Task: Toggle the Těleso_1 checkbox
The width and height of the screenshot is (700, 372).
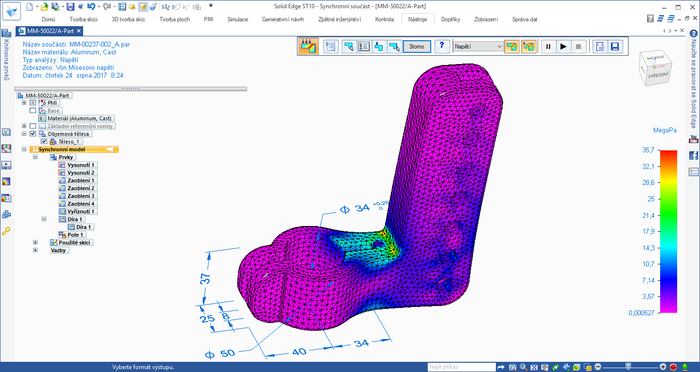Action: pos(44,141)
